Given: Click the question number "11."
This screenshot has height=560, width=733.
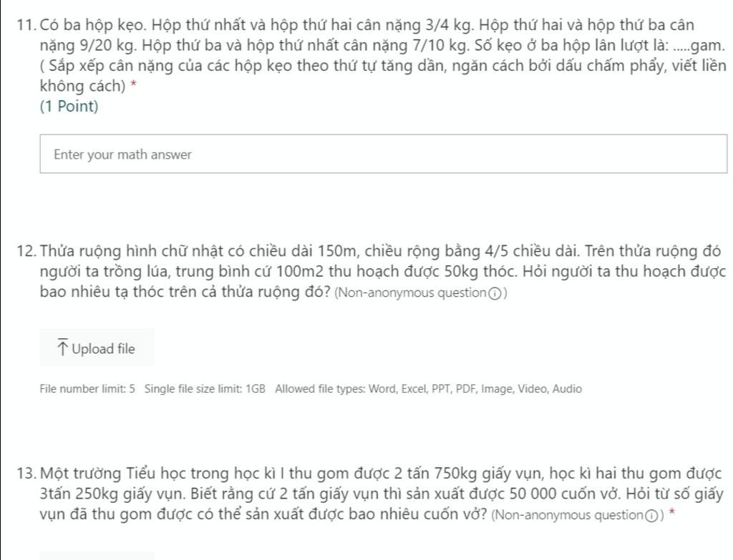Looking at the screenshot, I should click(x=26, y=26).
